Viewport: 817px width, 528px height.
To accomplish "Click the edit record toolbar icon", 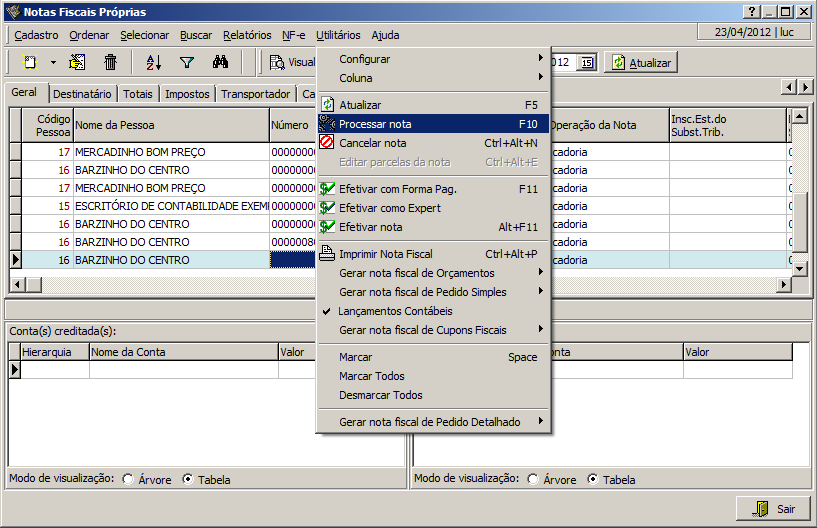I will [x=78, y=62].
